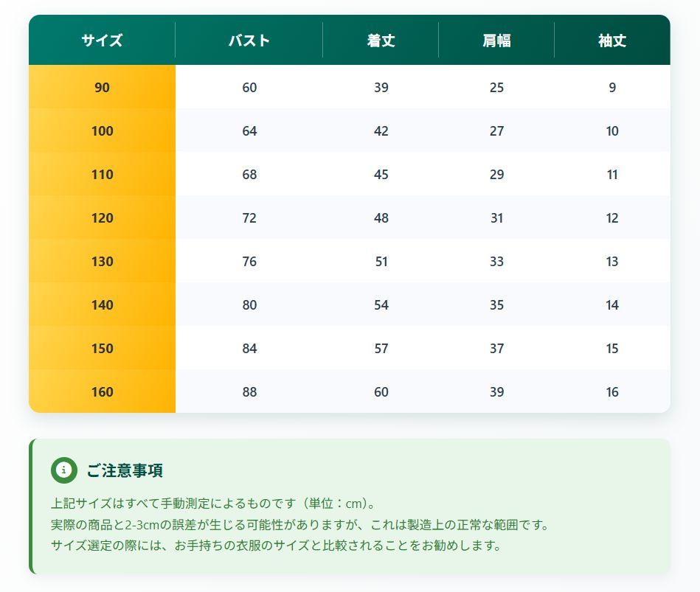
Task: Click shoulder value 33 in size 130 row
Action: [497, 262]
